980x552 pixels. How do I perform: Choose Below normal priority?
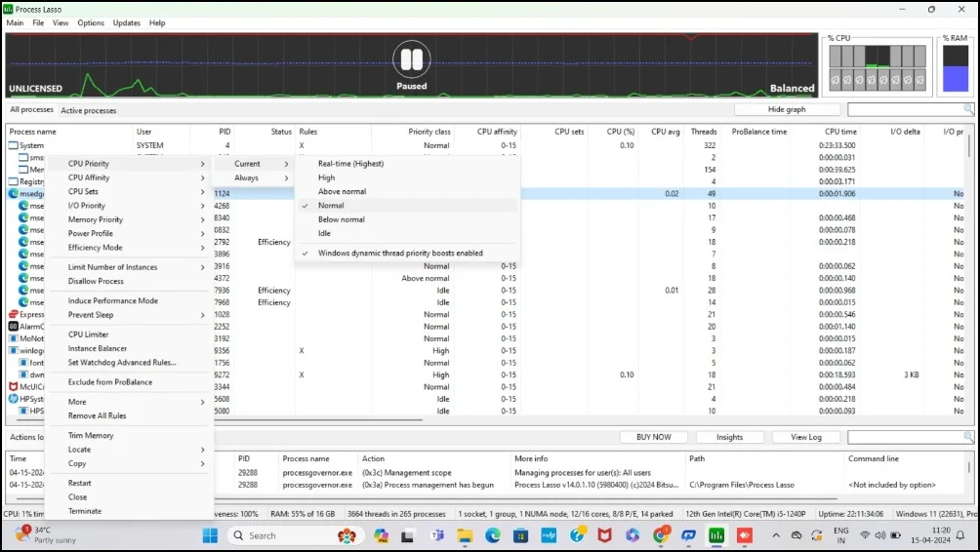click(407, 219)
